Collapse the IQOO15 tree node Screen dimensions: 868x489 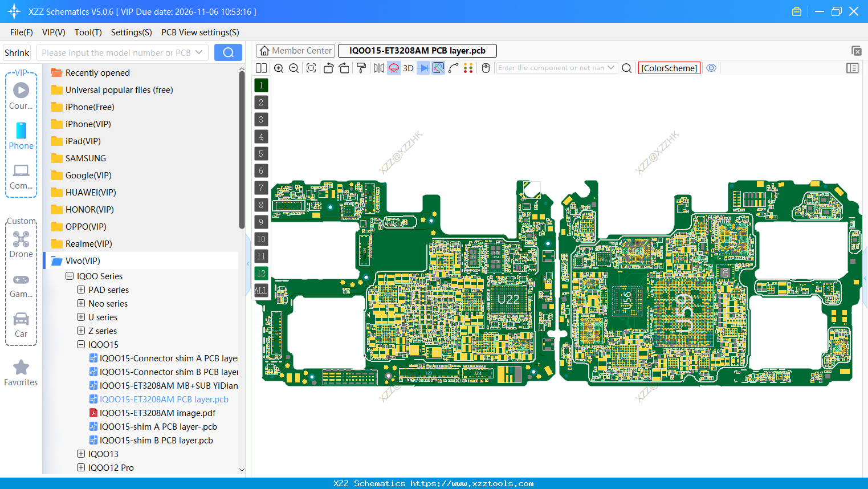[x=80, y=344]
